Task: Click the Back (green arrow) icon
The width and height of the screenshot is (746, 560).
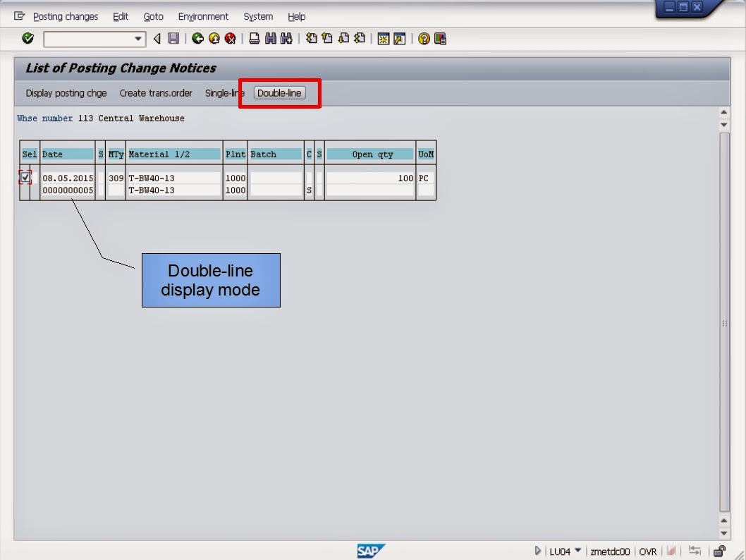Action: (197, 39)
